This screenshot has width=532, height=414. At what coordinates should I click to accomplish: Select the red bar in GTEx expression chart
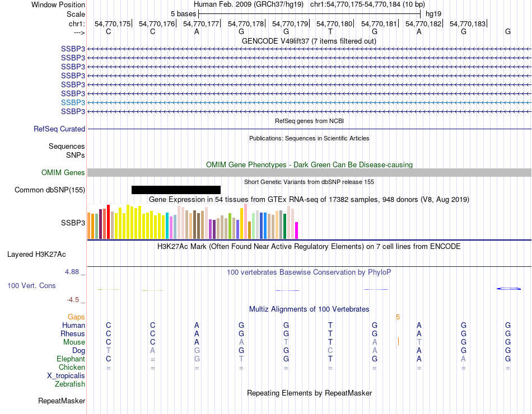108,222
